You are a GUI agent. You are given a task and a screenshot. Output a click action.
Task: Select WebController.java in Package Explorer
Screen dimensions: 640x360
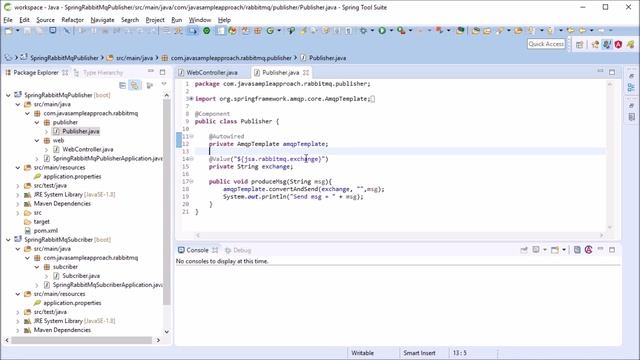(88, 149)
